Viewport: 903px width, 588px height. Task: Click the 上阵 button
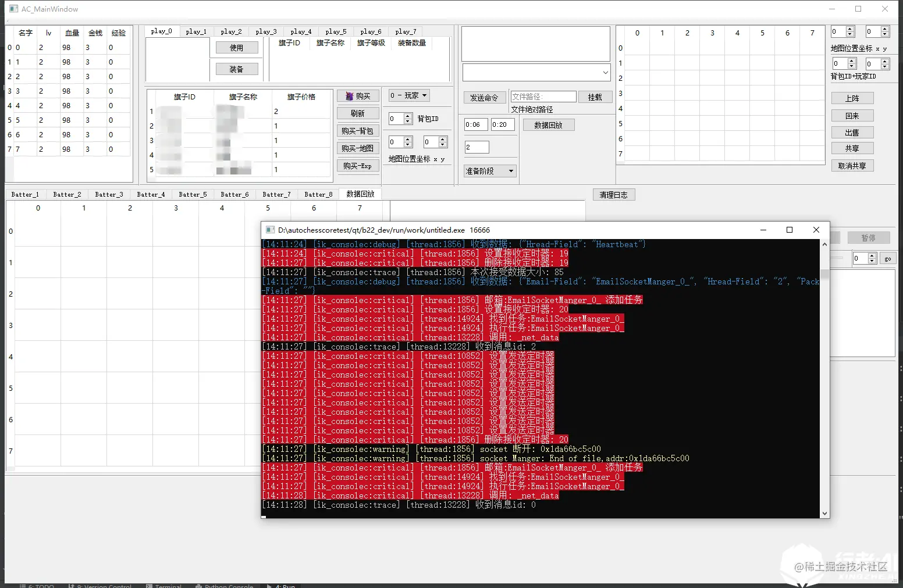click(x=852, y=98)
